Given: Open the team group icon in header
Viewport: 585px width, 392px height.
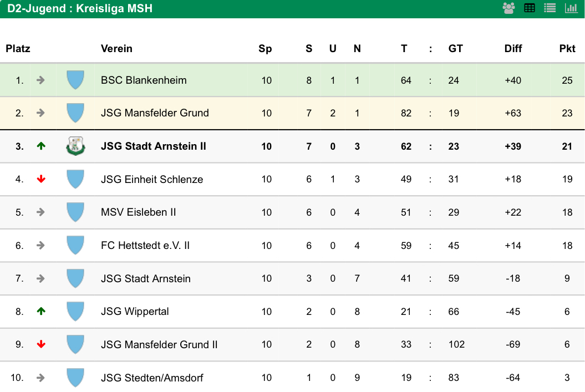Looking at the screenshot, I should click(508, 8).
